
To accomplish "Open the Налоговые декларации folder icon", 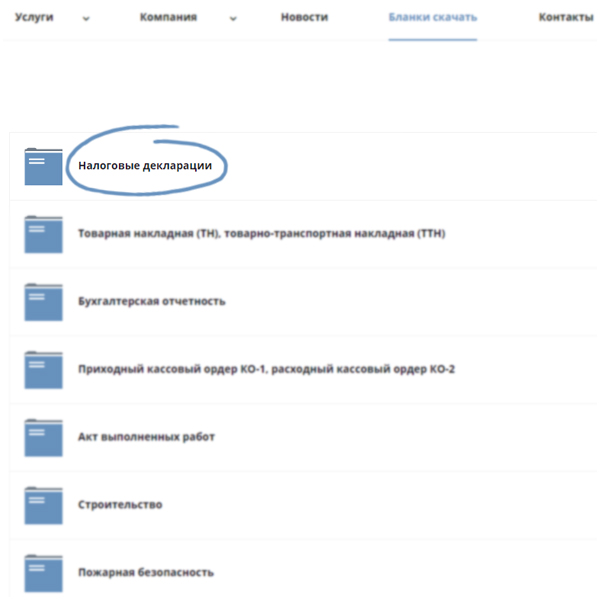I will [43, 166].
